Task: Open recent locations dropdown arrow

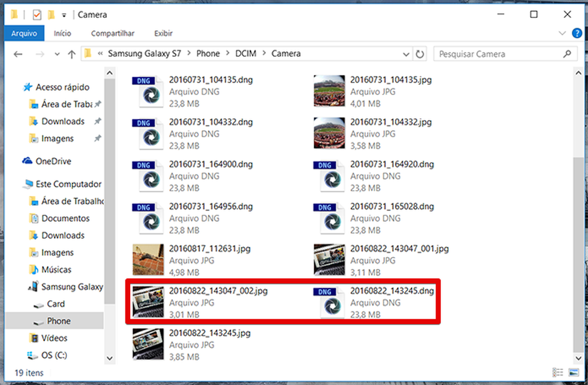Action: [x=57, y=54]
